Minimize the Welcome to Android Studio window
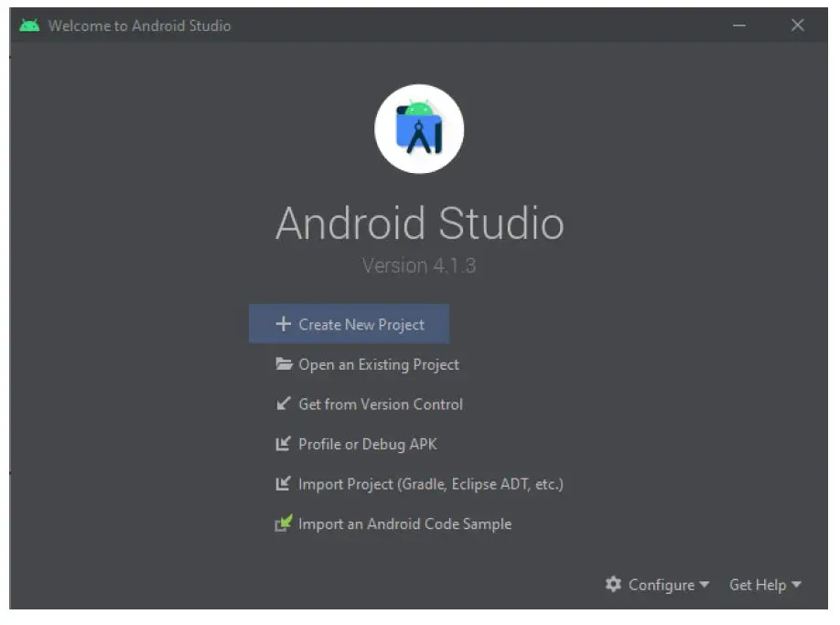This screenshot has height=625, width=840. click(739, 26)
